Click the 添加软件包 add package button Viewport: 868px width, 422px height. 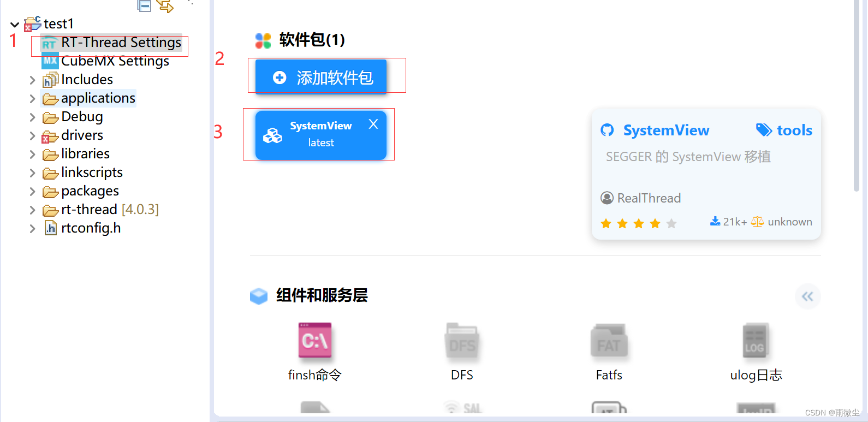point(321,77)
